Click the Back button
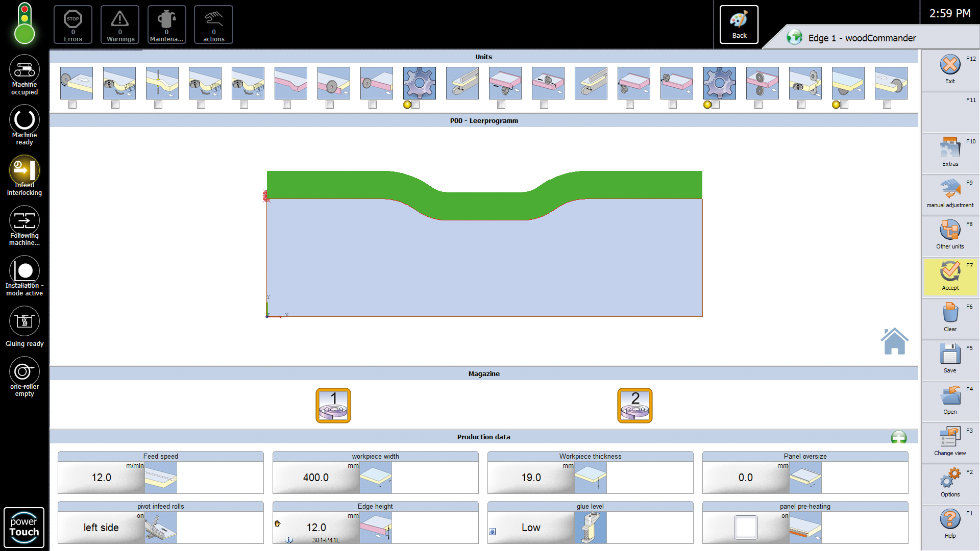The height and width of the screenshot is (551, 980). point(739,24)
